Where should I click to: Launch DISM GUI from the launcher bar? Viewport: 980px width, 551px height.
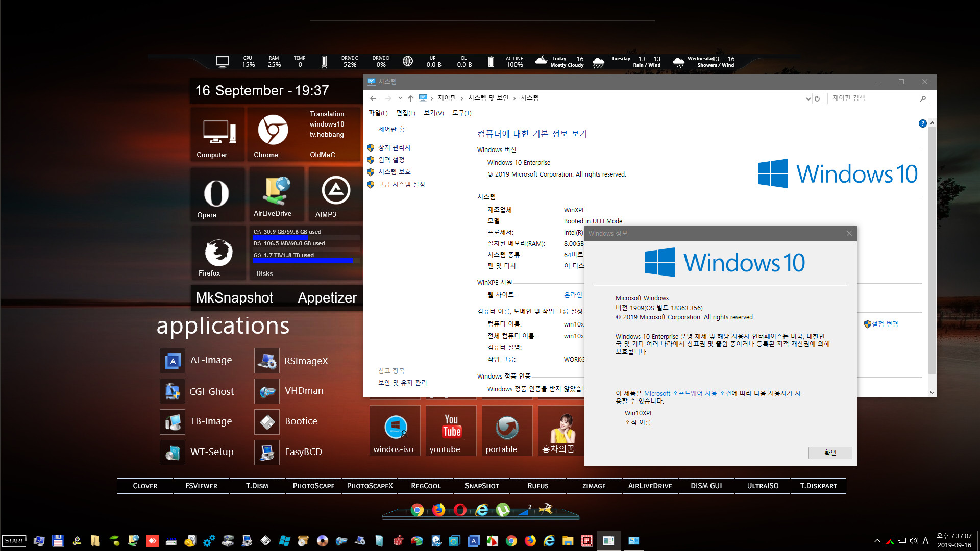coord(706,486)
